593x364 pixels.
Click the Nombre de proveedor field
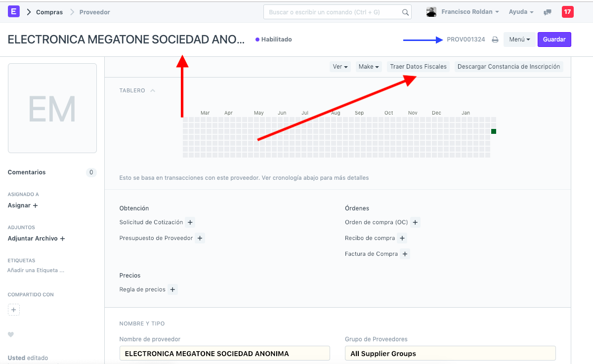pyautogui.click(x=225, y=354)
